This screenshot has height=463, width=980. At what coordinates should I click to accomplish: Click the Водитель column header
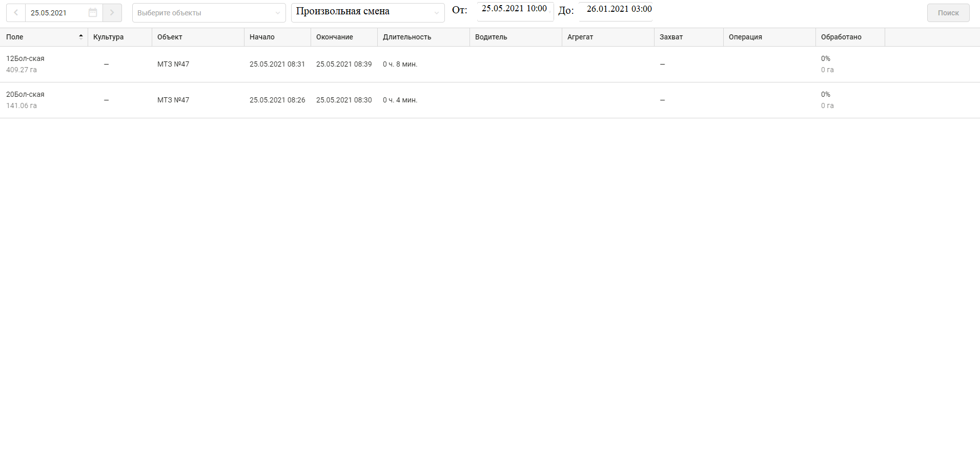pyautogui.click(x=491, y=37)
